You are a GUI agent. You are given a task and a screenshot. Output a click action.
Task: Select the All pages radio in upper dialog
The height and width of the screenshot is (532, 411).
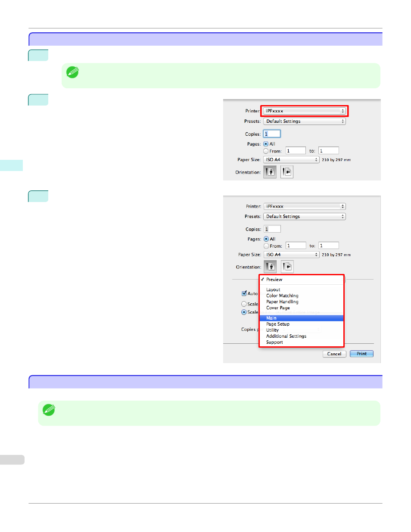[266, 144]
